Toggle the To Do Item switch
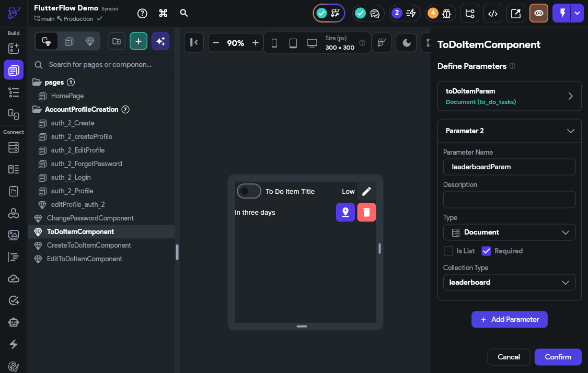588x373 pixels. click(x=249, y=191)
